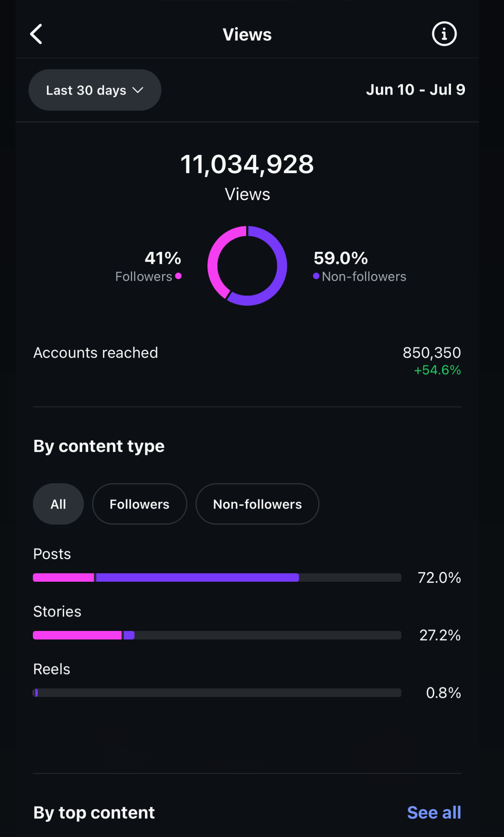Click the chevron next to Last 30 days
The height and width of the screenshot is (837, 504).
(x=138, y=90)
